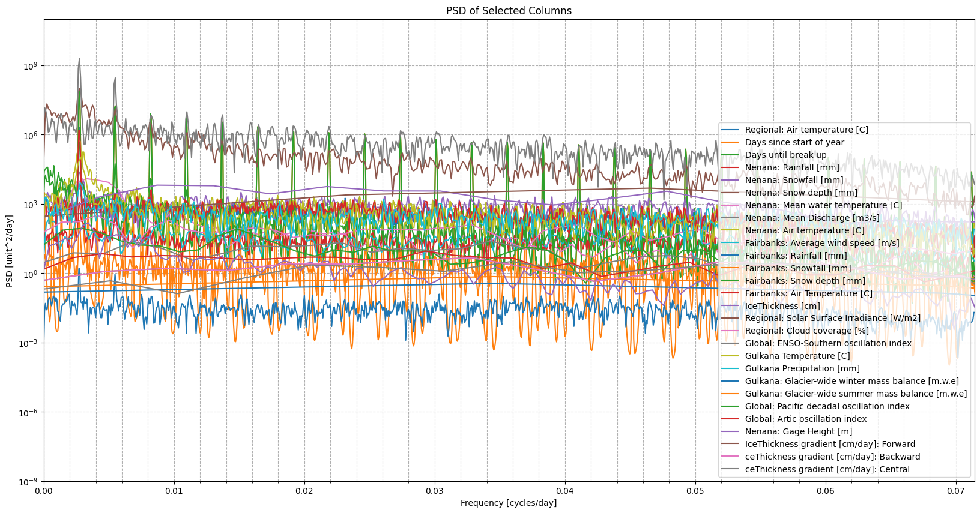The height and width of the screenshot is (513, 980).
Task: Click x-axis tick label '0.00'
Action: 44,491
